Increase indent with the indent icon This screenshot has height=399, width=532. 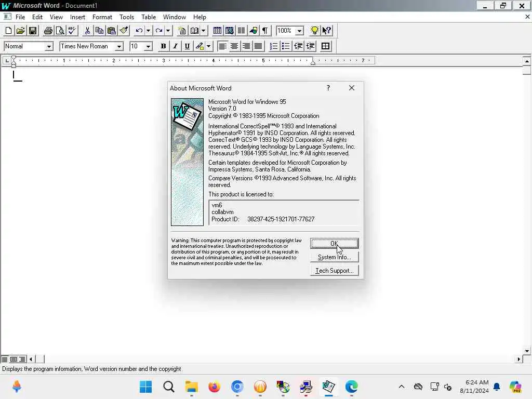[311, 46]
